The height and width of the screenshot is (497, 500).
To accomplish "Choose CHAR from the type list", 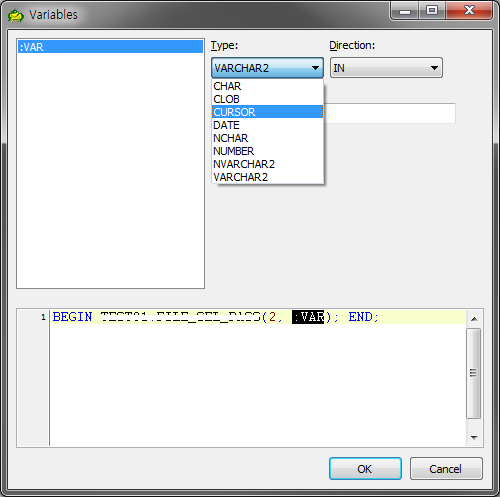I will [x=267, y=86].
